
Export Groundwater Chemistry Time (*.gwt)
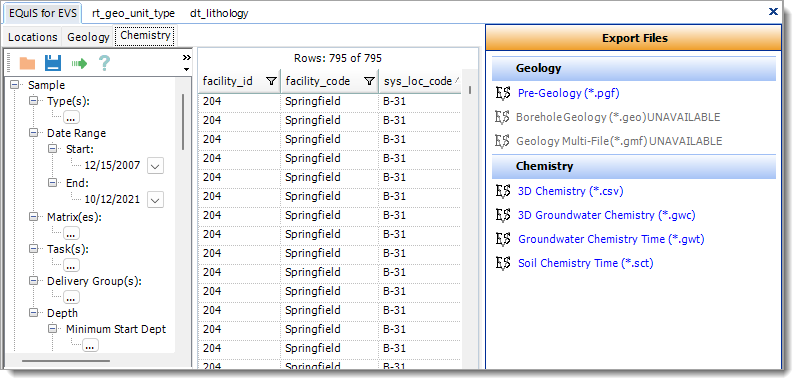pos(611,239)
